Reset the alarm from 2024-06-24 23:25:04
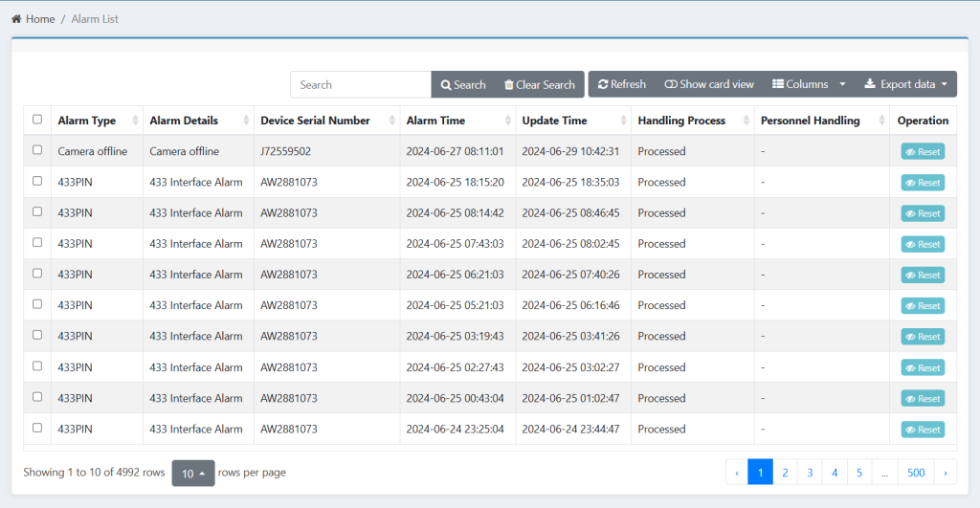 [923, 430]
